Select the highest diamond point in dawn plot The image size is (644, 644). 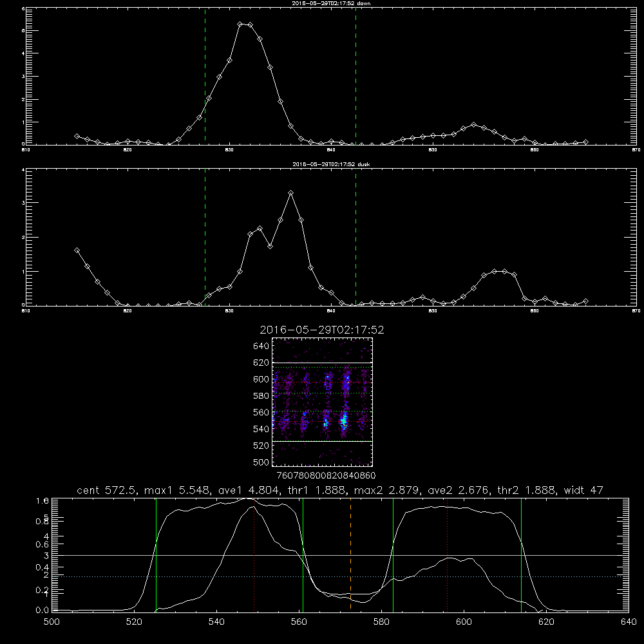coord(240,24)
